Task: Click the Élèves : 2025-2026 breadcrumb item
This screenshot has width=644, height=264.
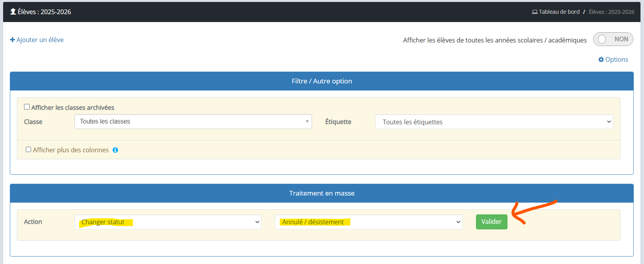Action: coord(611,12)
